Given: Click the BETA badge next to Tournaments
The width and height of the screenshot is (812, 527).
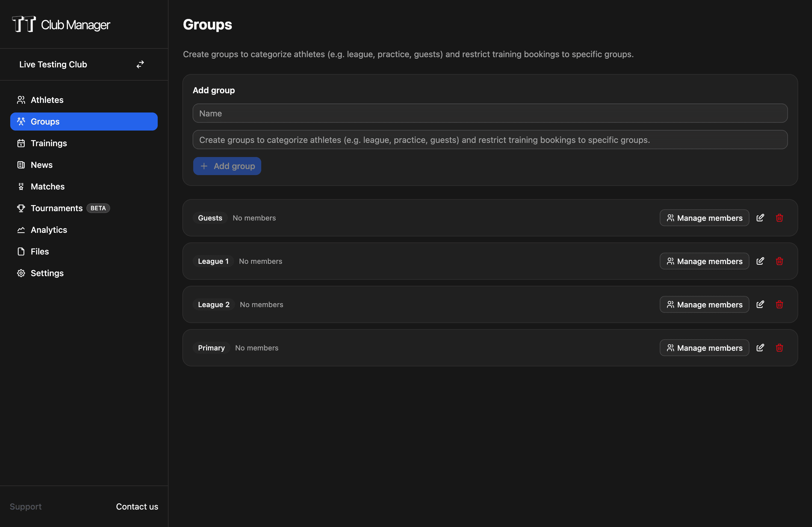Looking at the screenshot, I should pyautogui.click(x=98, y=208).
